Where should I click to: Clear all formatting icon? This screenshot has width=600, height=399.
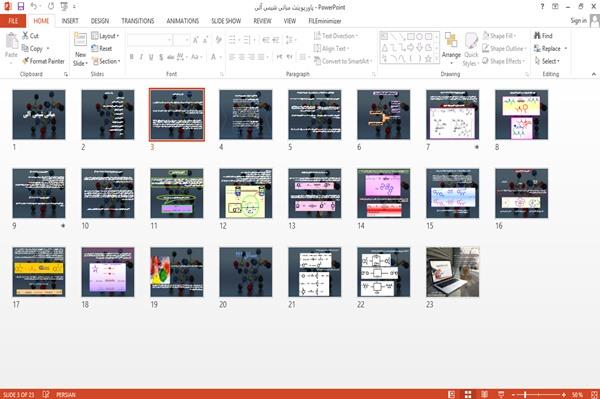pyautogui.click(x=218, y=40)
